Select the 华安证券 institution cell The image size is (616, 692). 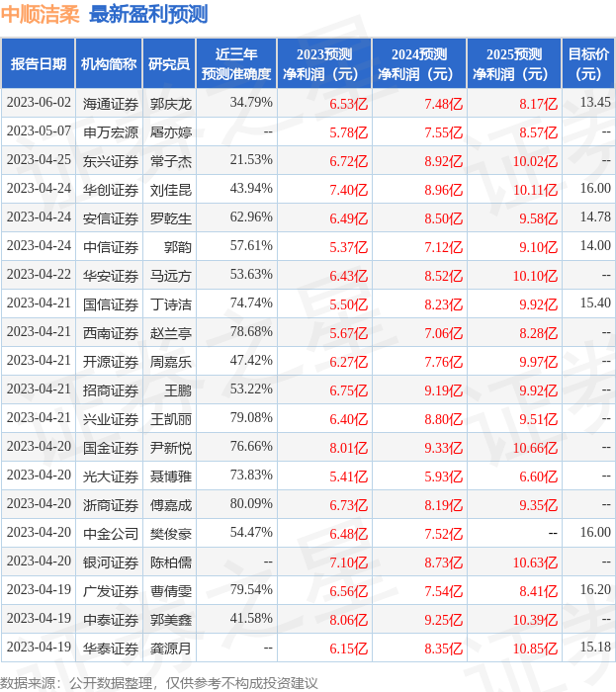[111, 276]
